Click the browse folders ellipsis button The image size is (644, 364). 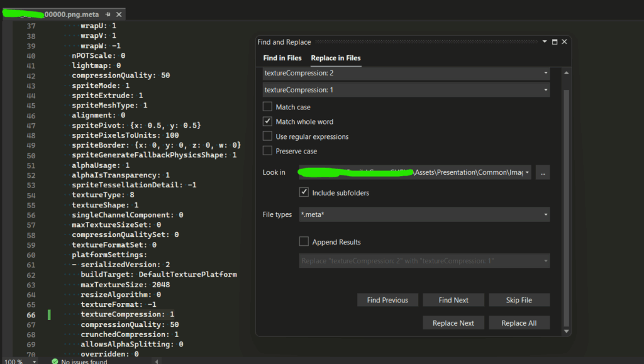tap(543, 172)
